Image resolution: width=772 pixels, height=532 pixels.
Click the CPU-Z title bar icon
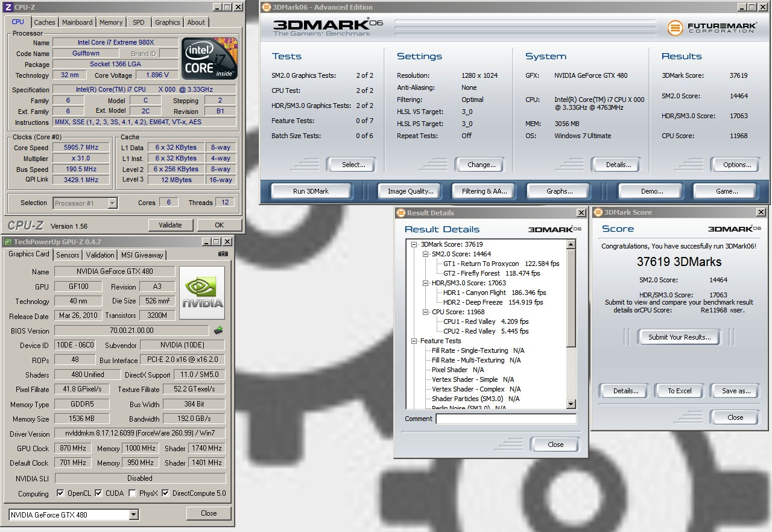click(x=8, y=7)
